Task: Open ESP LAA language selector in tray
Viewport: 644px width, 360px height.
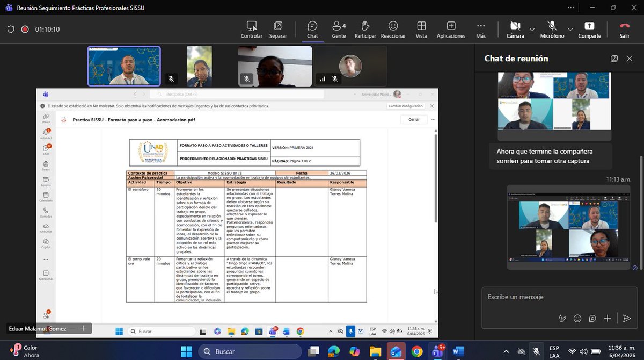Action: [x=554, y=352]
